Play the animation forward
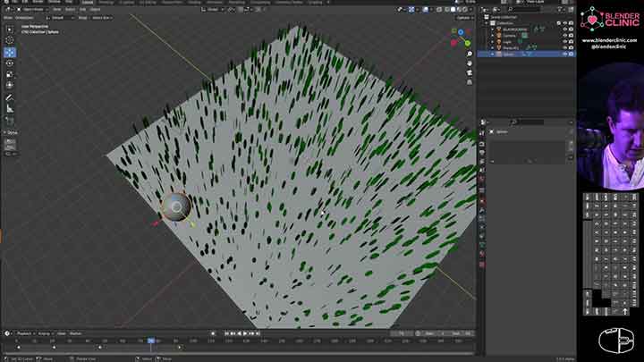Screen dimensions: 644x362 pyautogui.click(x=245, y=333)
